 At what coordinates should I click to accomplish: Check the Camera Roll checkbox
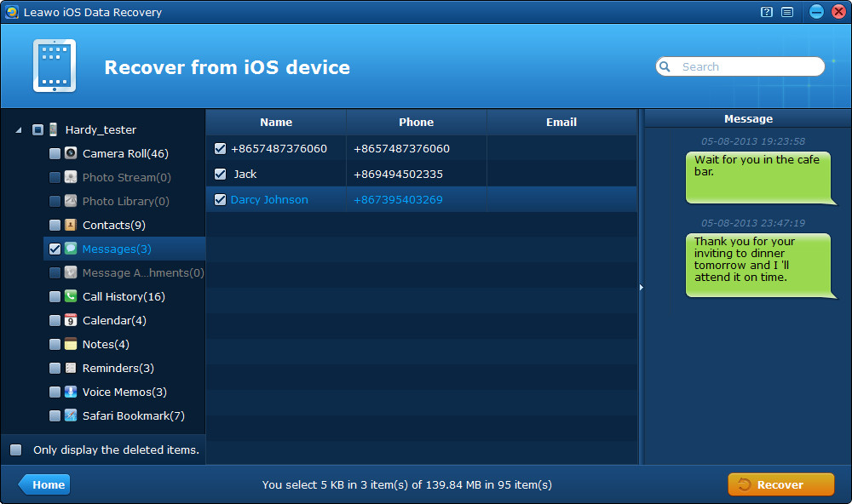pyautogui.click(x=55, y=153)
